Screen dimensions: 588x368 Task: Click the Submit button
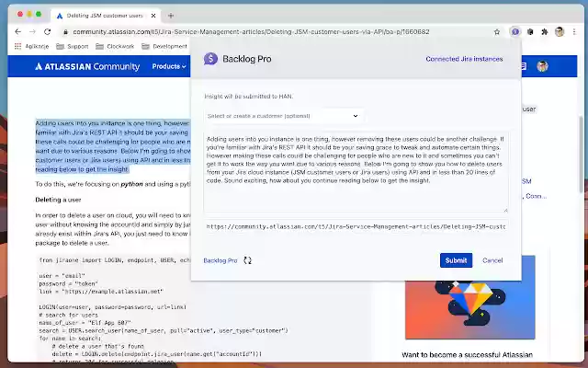(456, 260)
